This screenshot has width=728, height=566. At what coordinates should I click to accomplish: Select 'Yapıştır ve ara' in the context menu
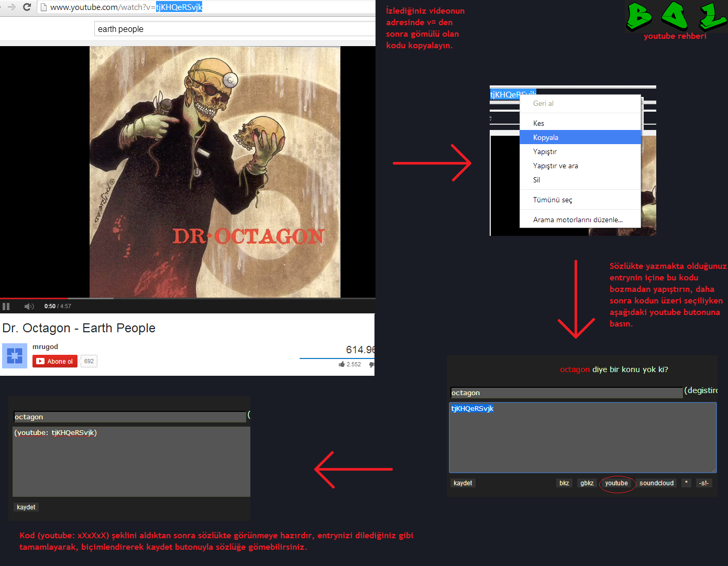point(555,166)
